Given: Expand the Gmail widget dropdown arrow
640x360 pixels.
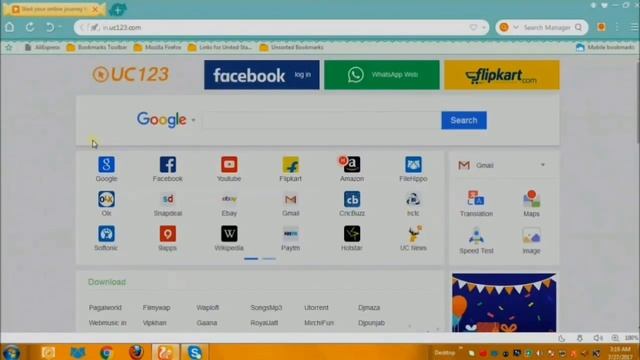Looking at the screenshot, I should (543, 165).
